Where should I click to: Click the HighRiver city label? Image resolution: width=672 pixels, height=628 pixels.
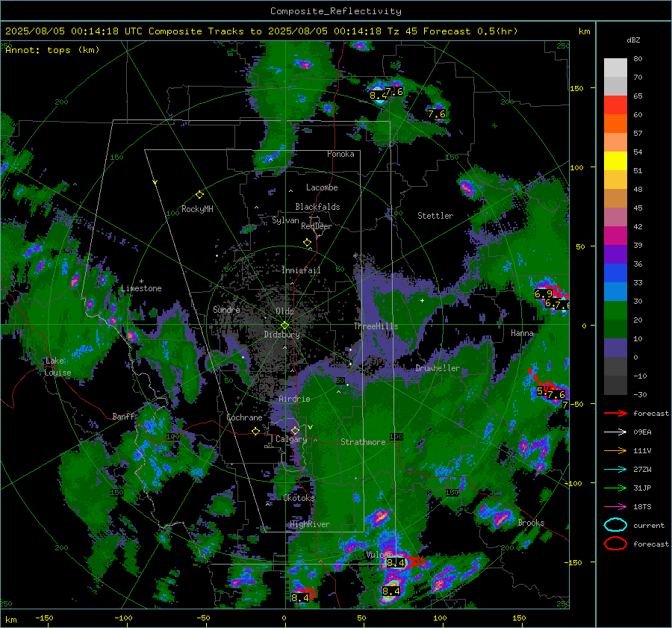click(x=310, y=524)
